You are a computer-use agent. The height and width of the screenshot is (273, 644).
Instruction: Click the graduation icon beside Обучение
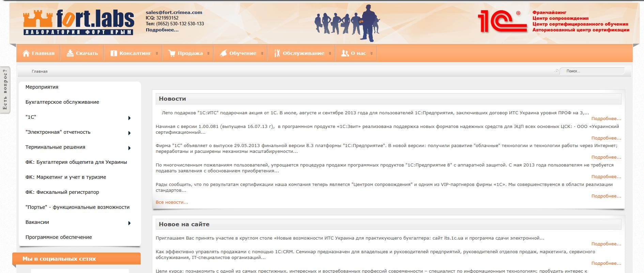click(223, 53)
